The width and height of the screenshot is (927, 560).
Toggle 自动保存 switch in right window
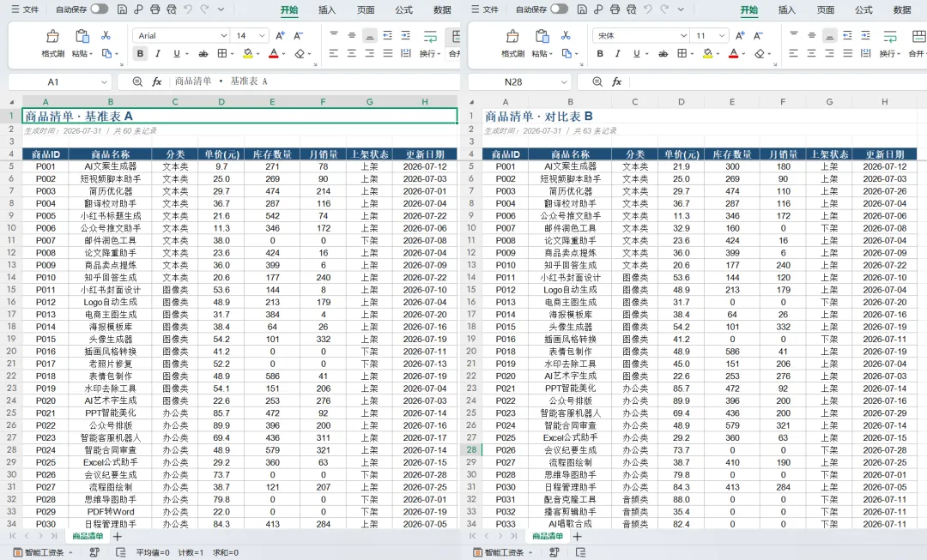(560, 9)
